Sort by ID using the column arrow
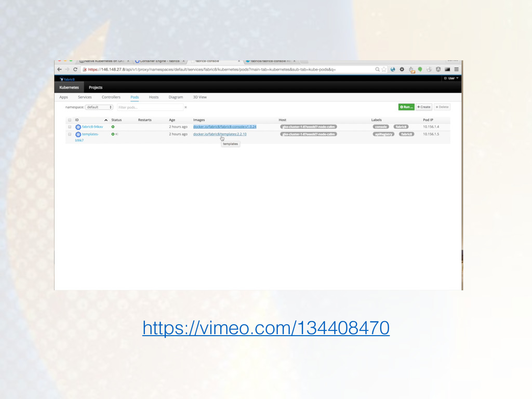Viewport: 532px width, 399px height. point(106,120)
